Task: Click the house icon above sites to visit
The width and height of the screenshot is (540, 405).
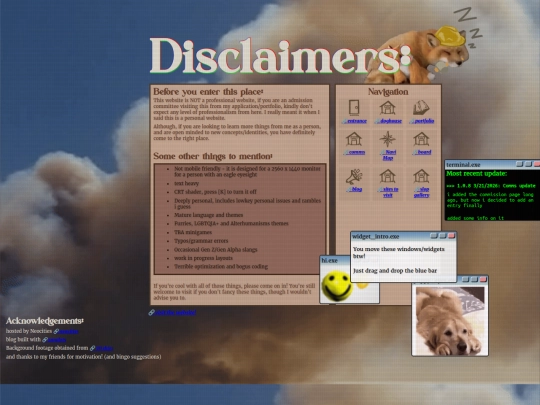Action: [387, 176]
